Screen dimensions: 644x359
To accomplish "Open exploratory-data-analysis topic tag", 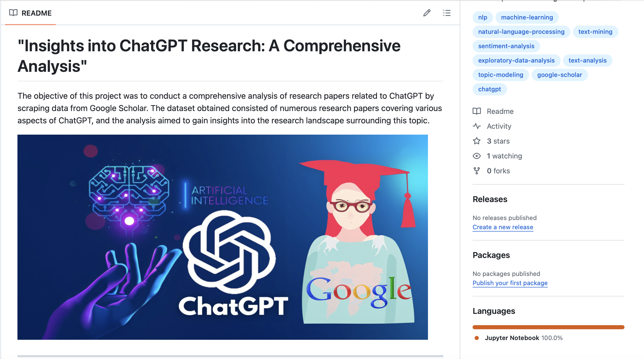I will point(516,61).
